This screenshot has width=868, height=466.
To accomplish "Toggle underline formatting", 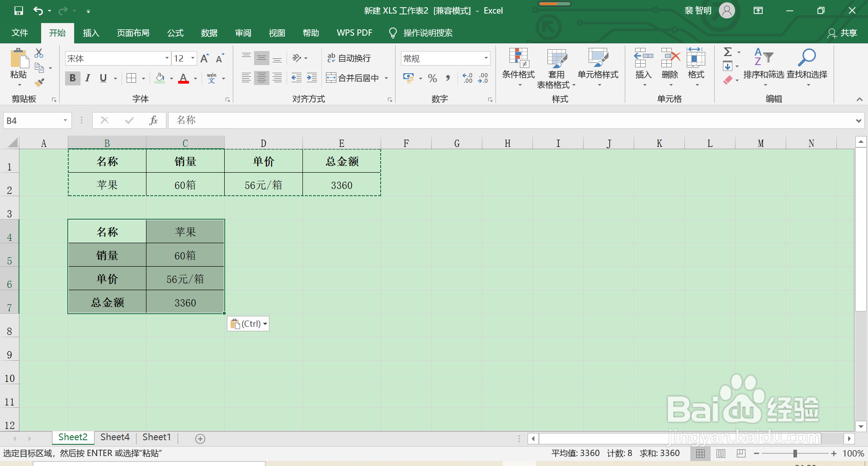I will coord(103,78).
